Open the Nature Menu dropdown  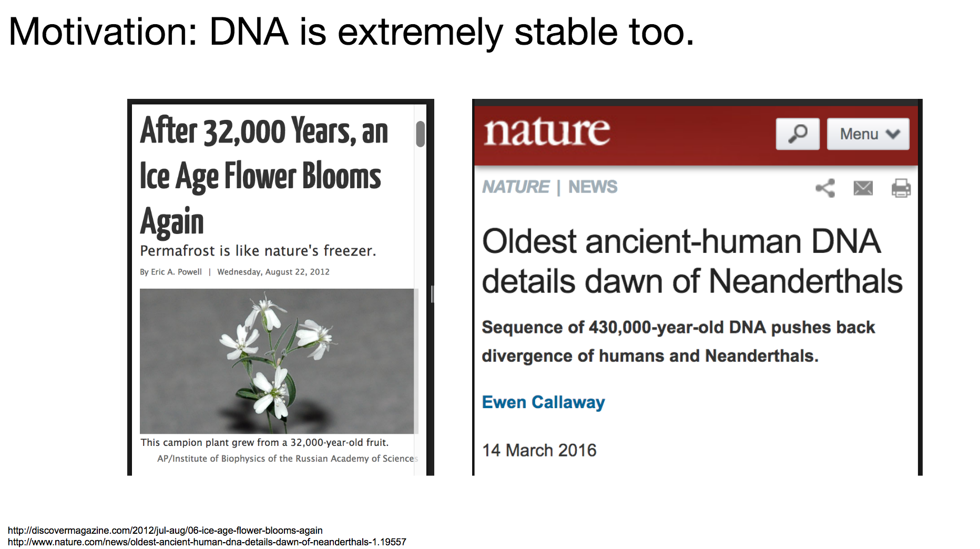point(868,134)
